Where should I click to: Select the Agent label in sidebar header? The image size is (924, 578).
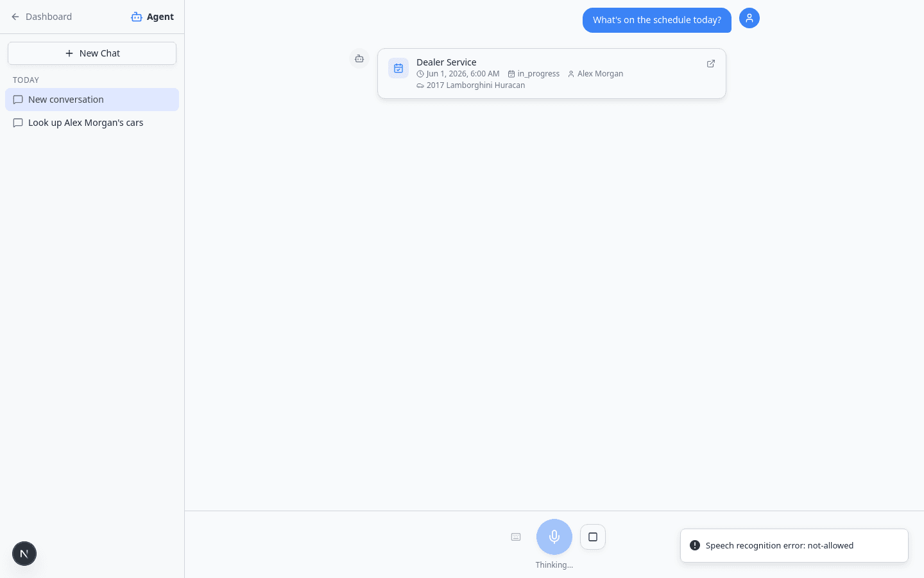click(x=160, y=17)
